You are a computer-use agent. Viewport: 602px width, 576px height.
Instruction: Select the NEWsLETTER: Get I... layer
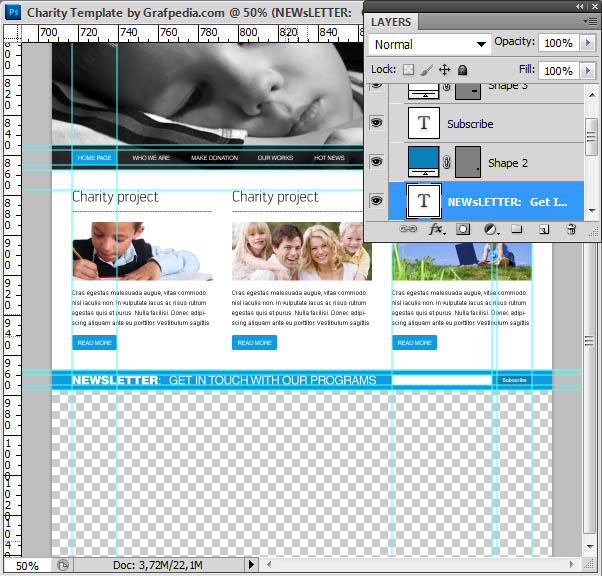point(486,202)
